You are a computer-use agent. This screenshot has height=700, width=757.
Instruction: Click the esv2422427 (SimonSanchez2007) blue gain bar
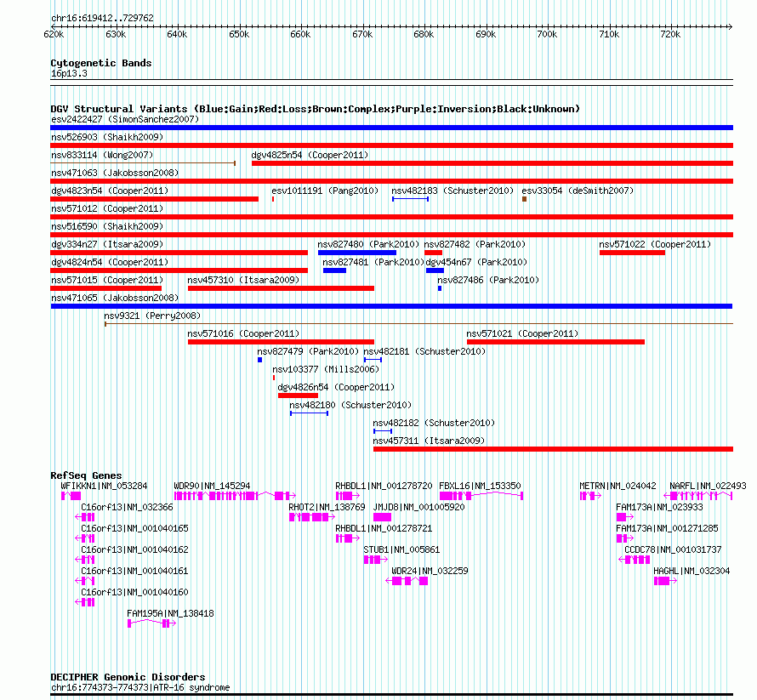pos(391,128)
